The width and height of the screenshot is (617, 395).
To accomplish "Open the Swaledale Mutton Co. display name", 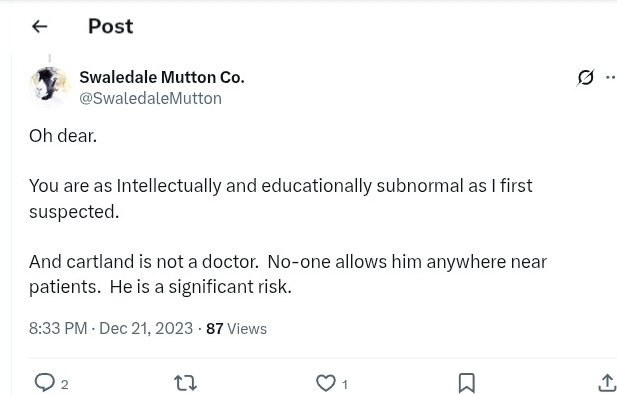I will click(x=162, y=77).
